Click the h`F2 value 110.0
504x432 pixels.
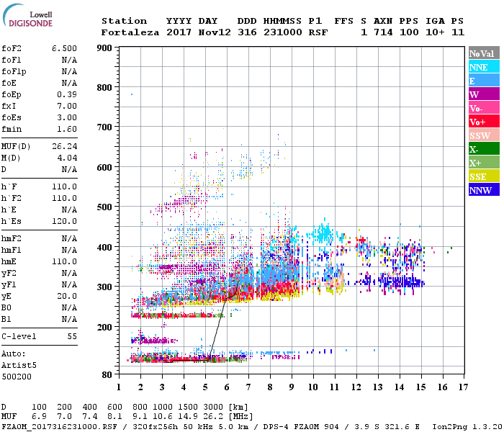(65, 198)
